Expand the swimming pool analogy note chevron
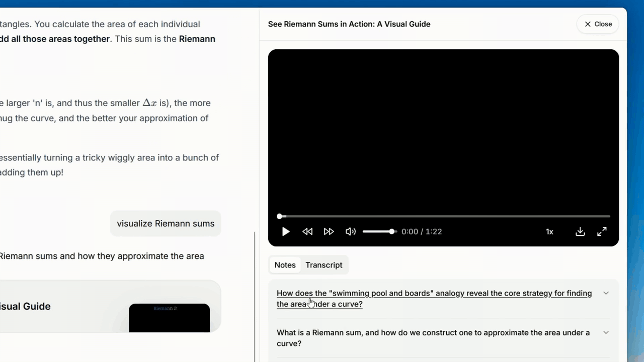This screenshot has height=362, width=644. click(x=606, y=293)
